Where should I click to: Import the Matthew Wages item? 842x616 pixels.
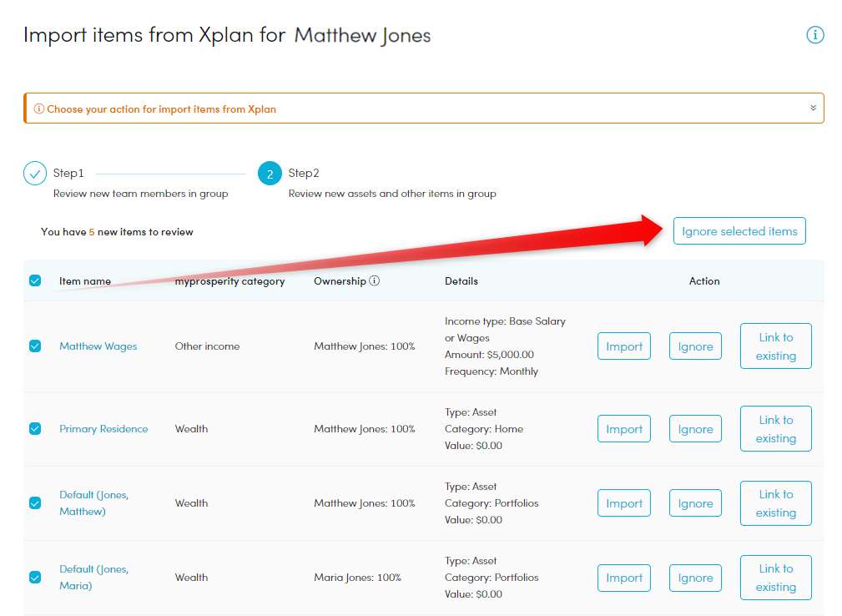(624, 346)
